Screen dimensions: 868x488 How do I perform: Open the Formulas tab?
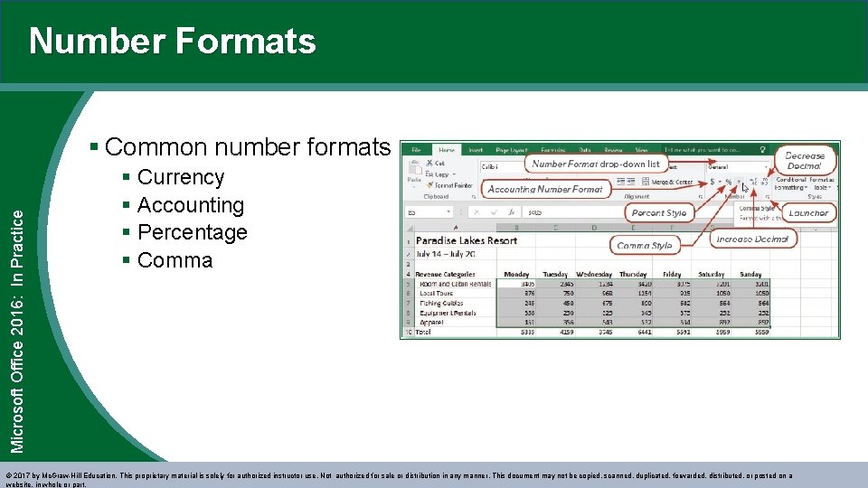click(553, 150)
